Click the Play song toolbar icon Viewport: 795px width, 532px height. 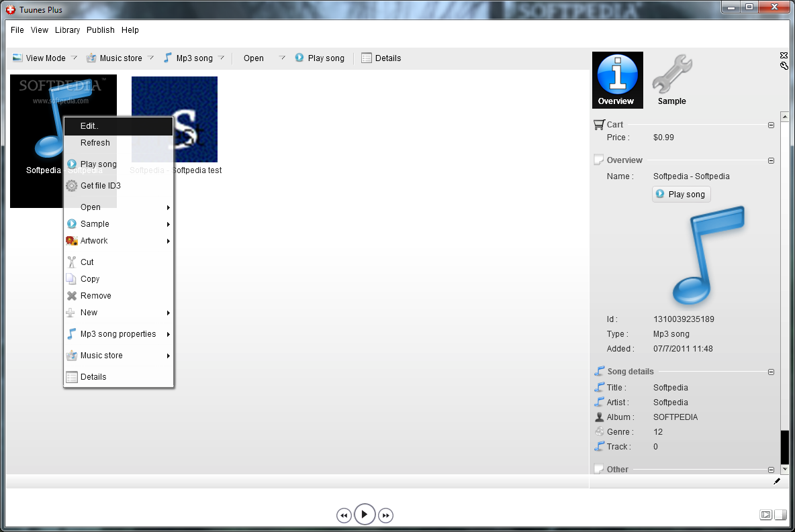299,58
